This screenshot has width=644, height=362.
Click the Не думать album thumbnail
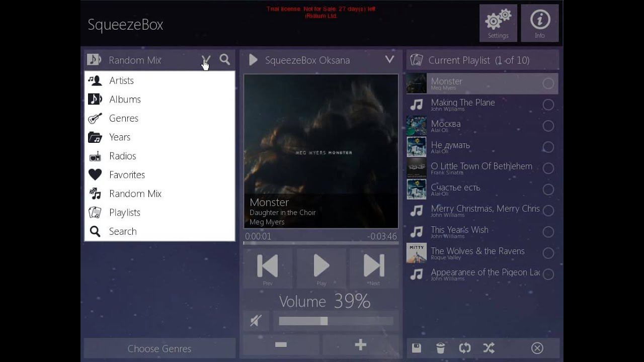pyautogui.click(x=417, y=147)
